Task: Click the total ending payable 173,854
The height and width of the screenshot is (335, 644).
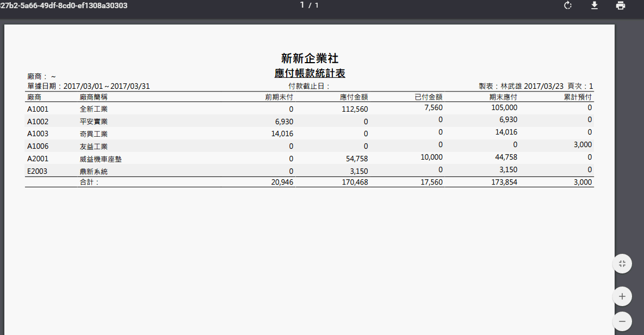Action: click(504, 182)
